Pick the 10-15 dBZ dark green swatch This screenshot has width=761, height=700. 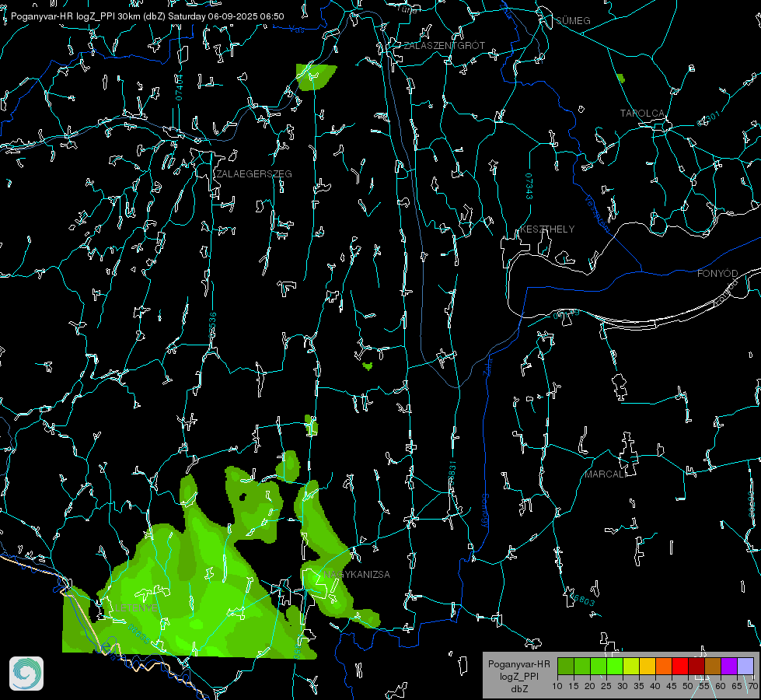pyautogui.click(x=566, y=666)
